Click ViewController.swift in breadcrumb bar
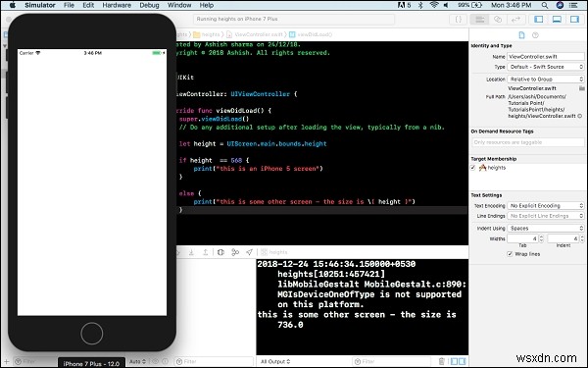Image resolution: width=588 pixels, height=368 pixels. [x=255, y=34]
